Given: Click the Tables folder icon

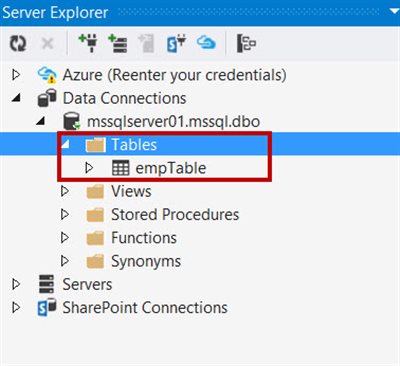Looking at the screenshot, I should coord(96,145).
